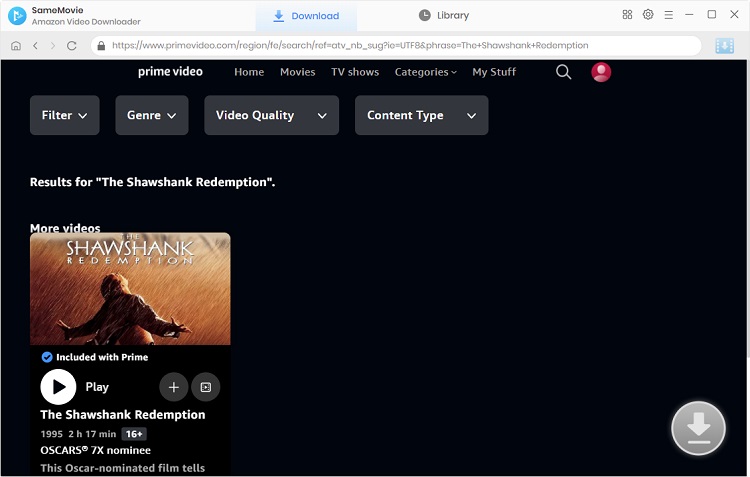The height and width of the screenshot is (477, 750).
Task: Reload the page with refresh icon
Action: tap(72, 45)
